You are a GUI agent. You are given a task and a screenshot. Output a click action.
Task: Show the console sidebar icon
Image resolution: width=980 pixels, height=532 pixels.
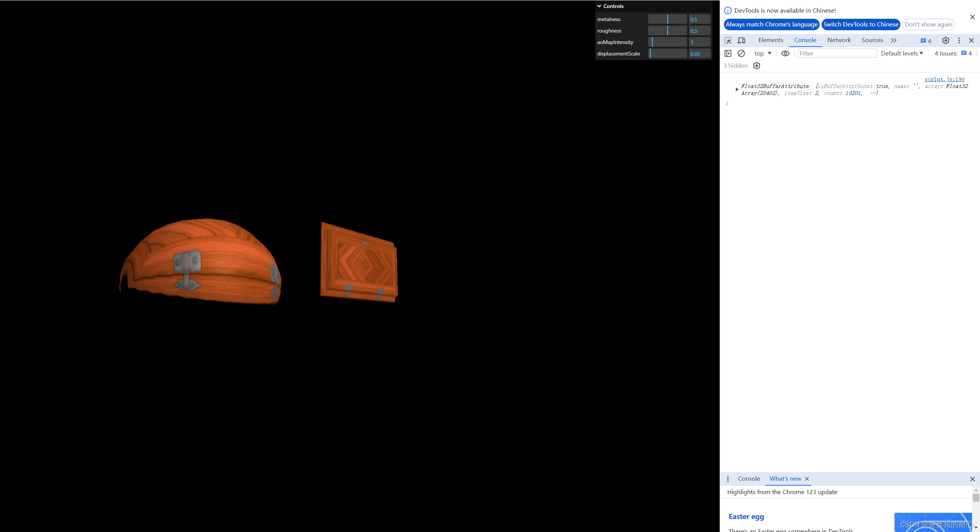tap(728, 53)
